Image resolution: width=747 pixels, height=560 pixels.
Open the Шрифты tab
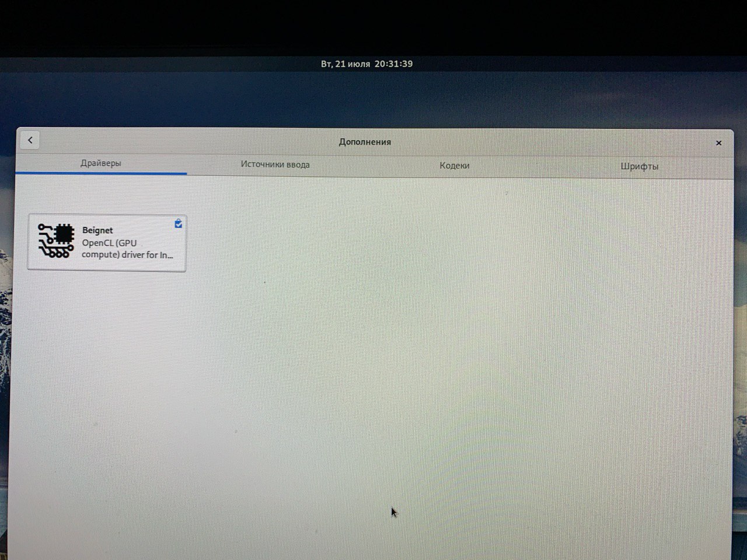pos(639,167)
